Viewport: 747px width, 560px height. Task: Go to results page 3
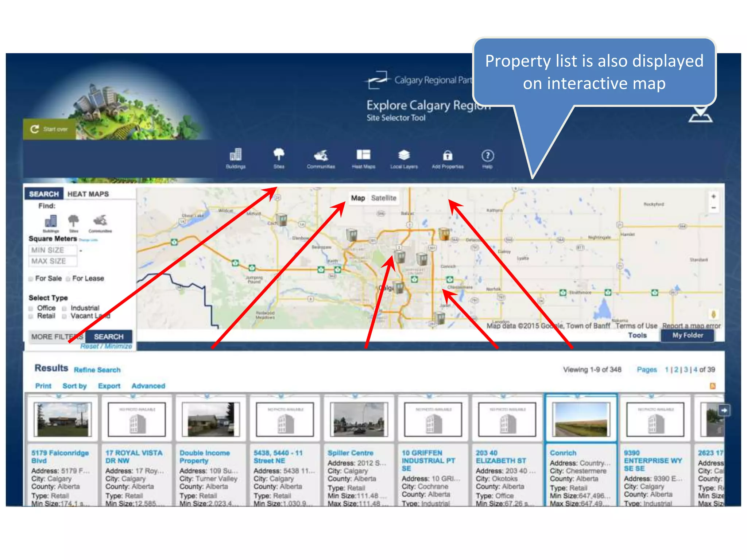click(x=686, y=370)
